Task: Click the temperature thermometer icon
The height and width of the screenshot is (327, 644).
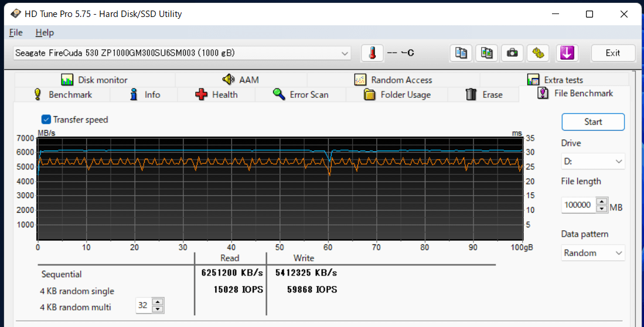Action: click(372, 53)
